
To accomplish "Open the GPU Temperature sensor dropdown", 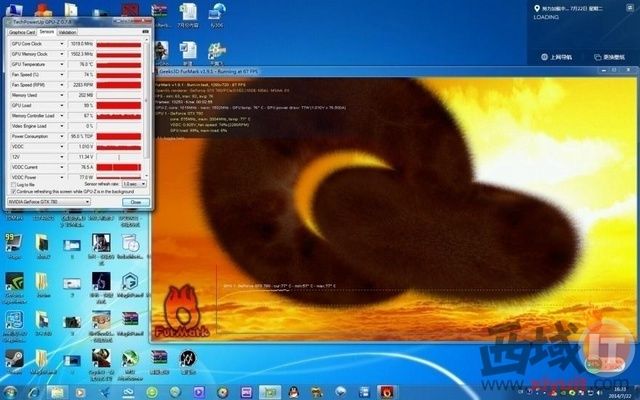I will point(62,64).
